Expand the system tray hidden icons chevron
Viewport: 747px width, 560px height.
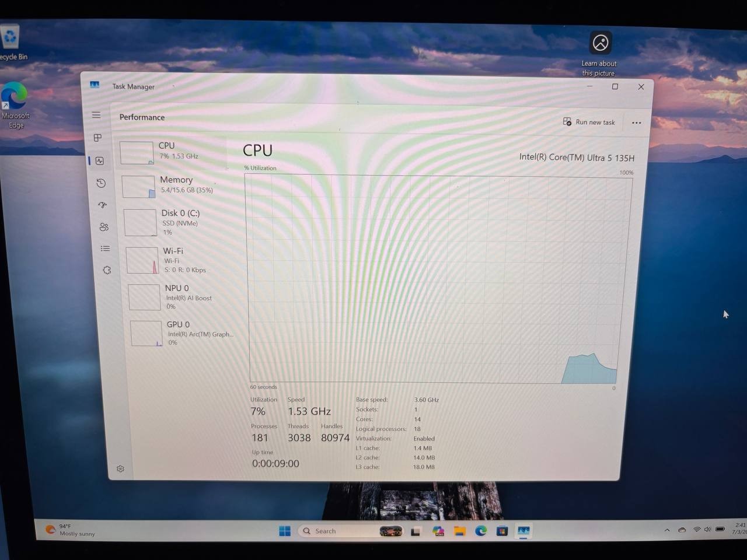click(x=667, y=530)
